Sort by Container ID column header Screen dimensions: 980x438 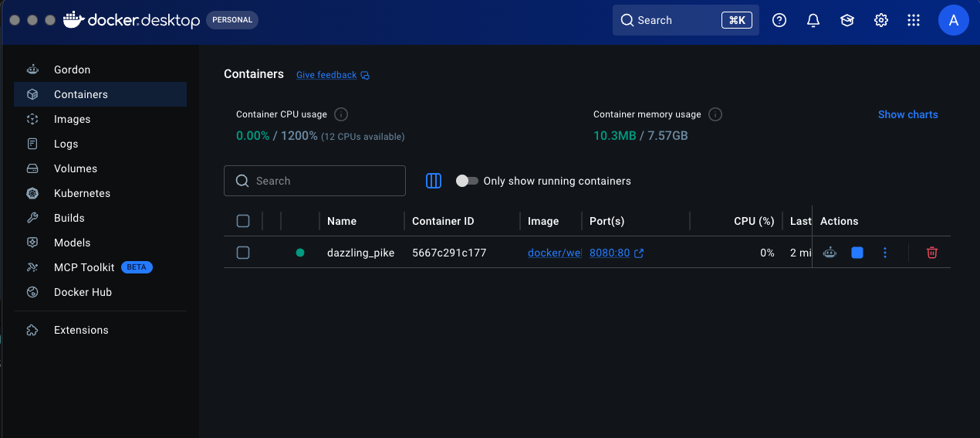(443, 221)
